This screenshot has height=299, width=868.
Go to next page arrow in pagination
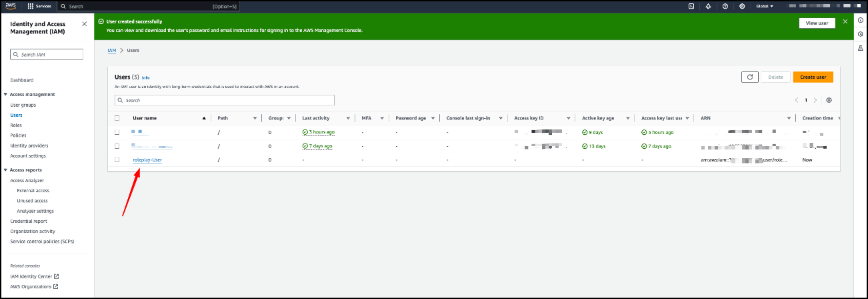coord(815,100)
